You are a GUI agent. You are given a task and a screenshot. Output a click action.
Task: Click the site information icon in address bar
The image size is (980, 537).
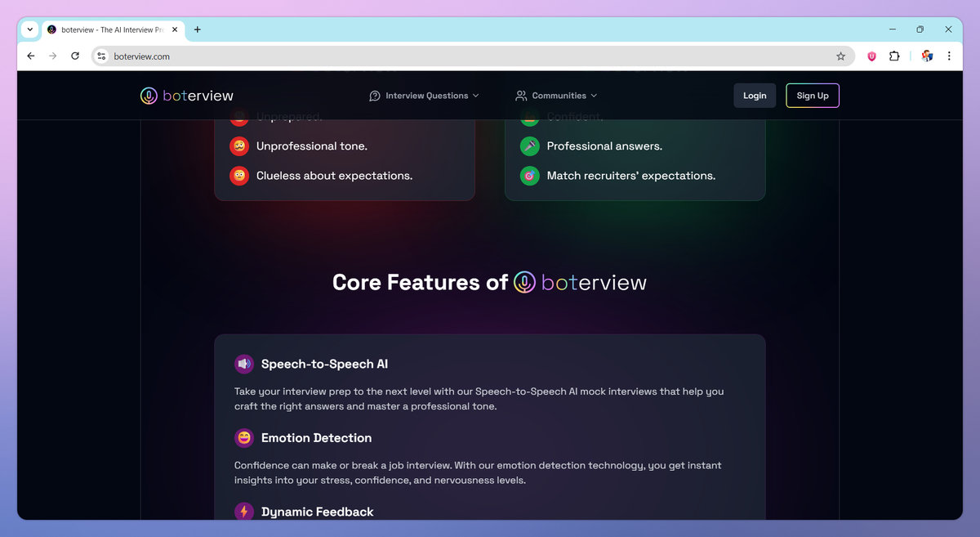click(101, 56)
